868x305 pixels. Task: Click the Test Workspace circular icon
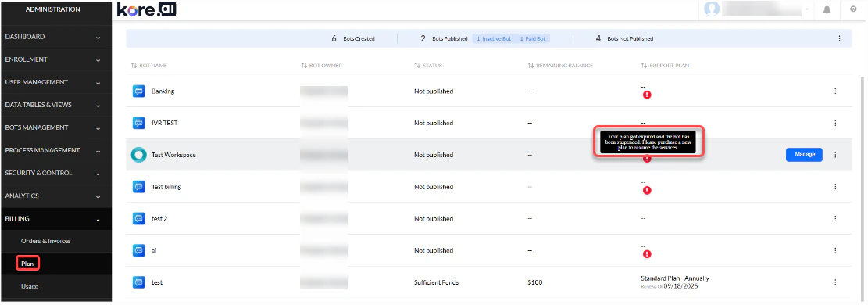(138, 155)
